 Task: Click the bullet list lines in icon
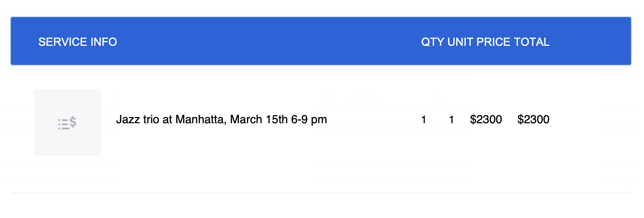(x=64, y=124)
